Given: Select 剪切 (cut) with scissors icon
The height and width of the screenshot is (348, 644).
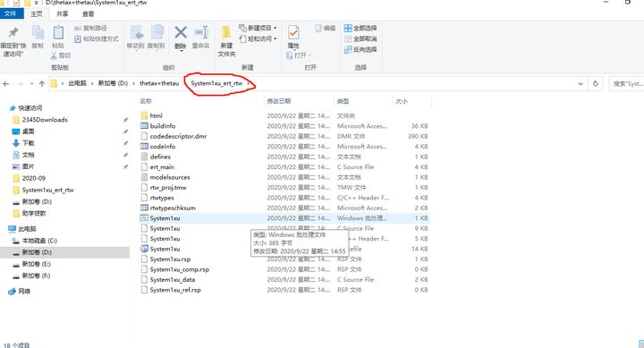Looking at the screenshot, I should point(61,55).
